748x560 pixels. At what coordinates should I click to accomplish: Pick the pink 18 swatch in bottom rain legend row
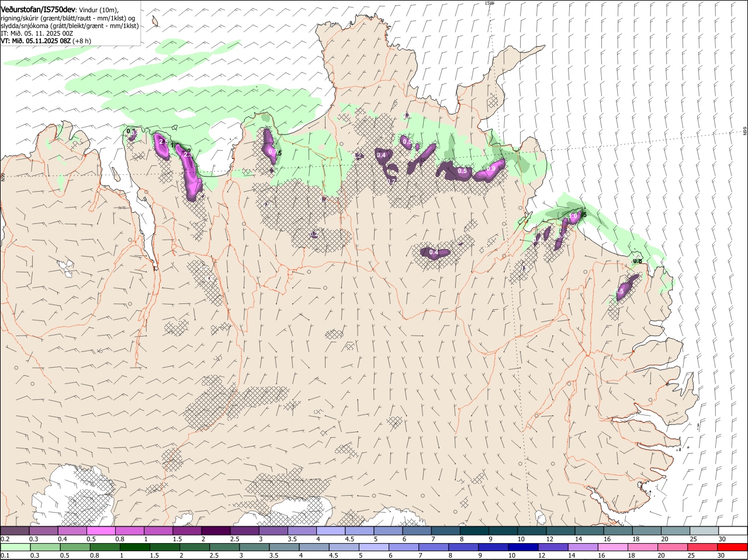click(x=643, y=547)
